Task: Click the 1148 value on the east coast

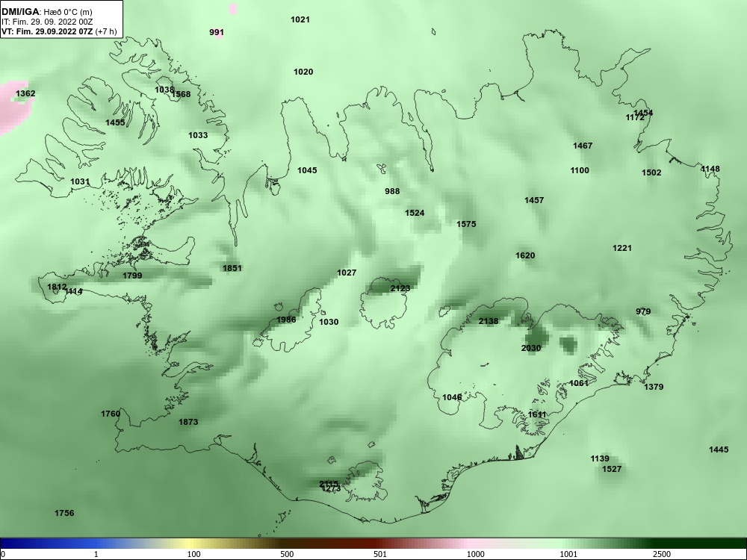Action: tap(710, 169)
